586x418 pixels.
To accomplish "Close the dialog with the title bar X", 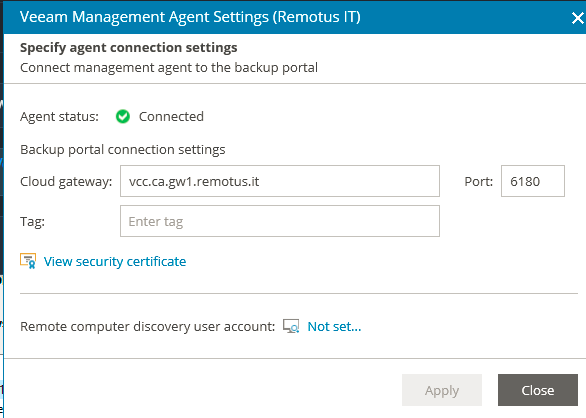I will [x=577, y=18].
